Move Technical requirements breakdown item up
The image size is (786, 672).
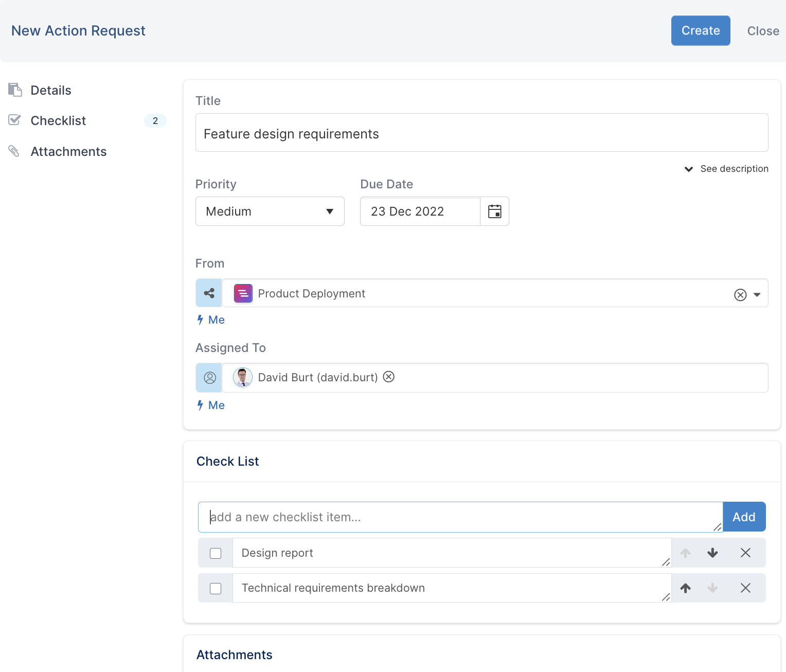click(x=685, y=588)
